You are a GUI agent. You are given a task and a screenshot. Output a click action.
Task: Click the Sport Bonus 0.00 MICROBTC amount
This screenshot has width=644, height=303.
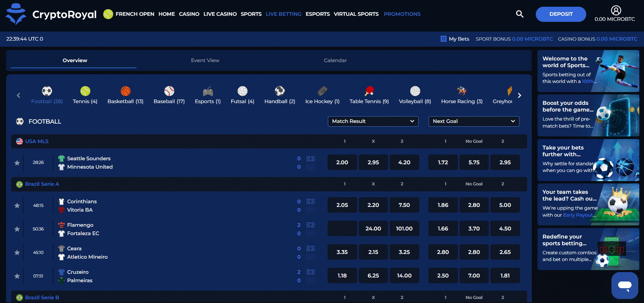point(532,39)
